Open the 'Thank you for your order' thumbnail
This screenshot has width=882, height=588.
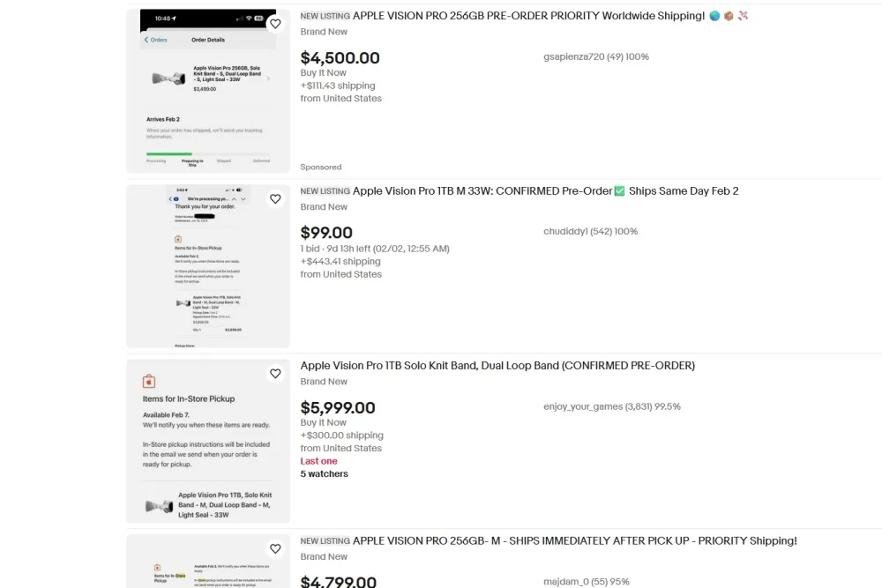point(208,266)
